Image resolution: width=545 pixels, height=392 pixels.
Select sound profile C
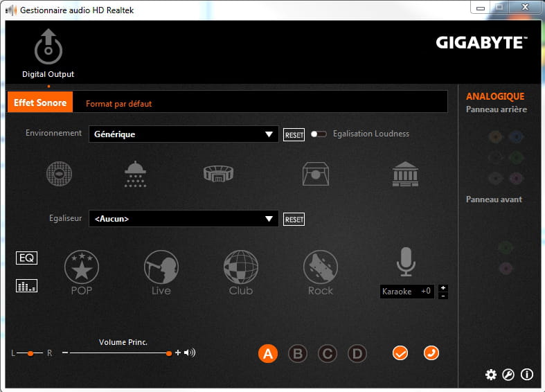click(328, 354)
